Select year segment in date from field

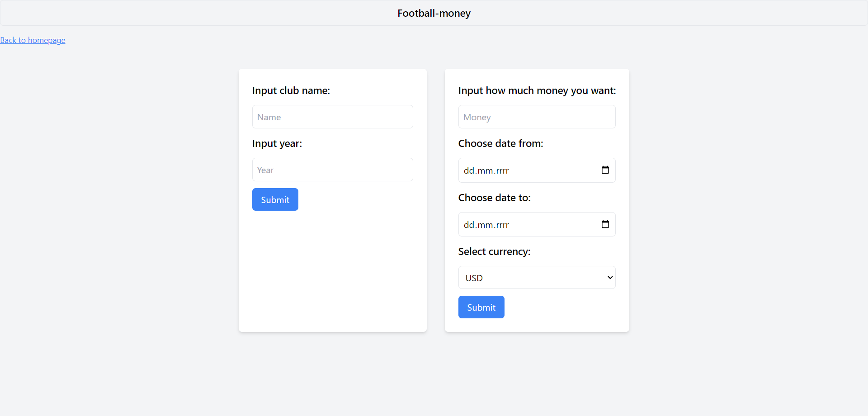(x=502, y=170)
